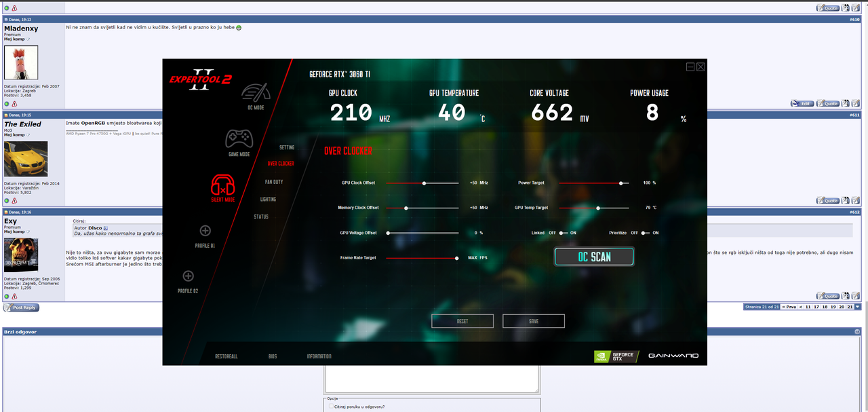
Task: Tick the Citiraj poruku u odgovoru checkbox
Action: (x=331, y=407)
